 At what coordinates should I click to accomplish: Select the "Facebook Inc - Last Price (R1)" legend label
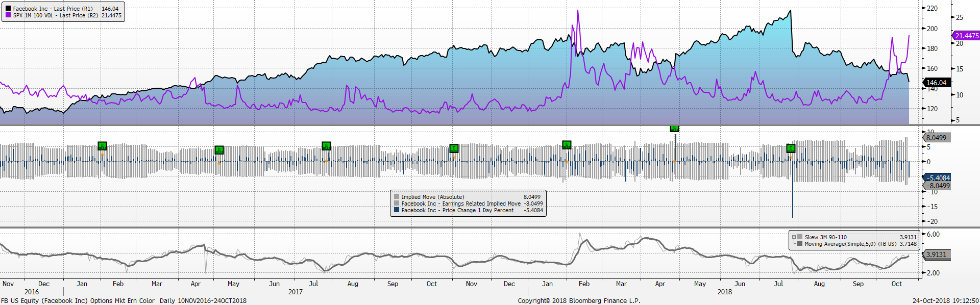53,9
